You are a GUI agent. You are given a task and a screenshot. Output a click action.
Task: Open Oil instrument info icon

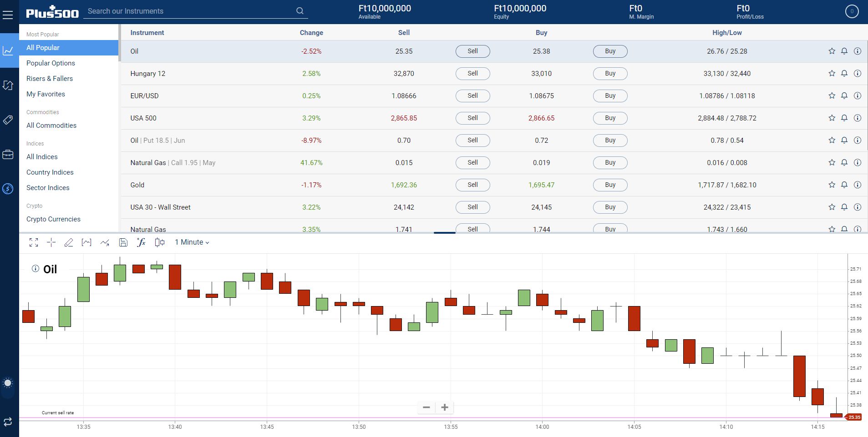(x=857, y=51)
